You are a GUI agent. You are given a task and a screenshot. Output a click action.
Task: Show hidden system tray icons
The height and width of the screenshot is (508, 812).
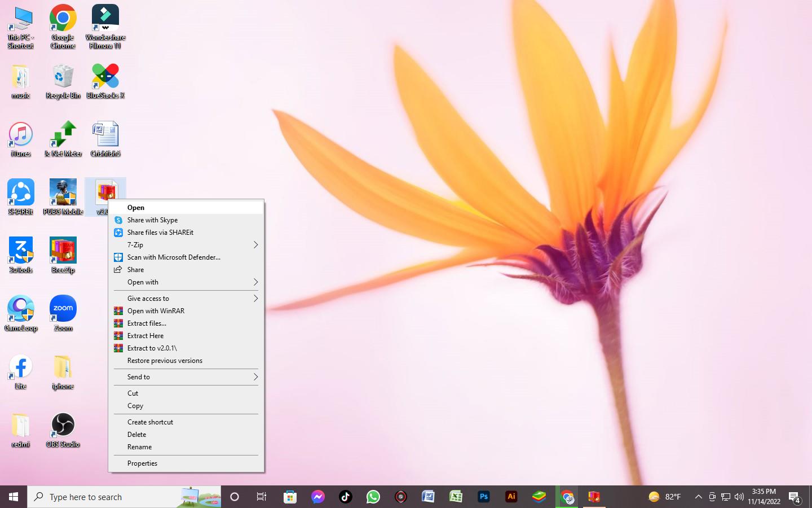(698, 497)
